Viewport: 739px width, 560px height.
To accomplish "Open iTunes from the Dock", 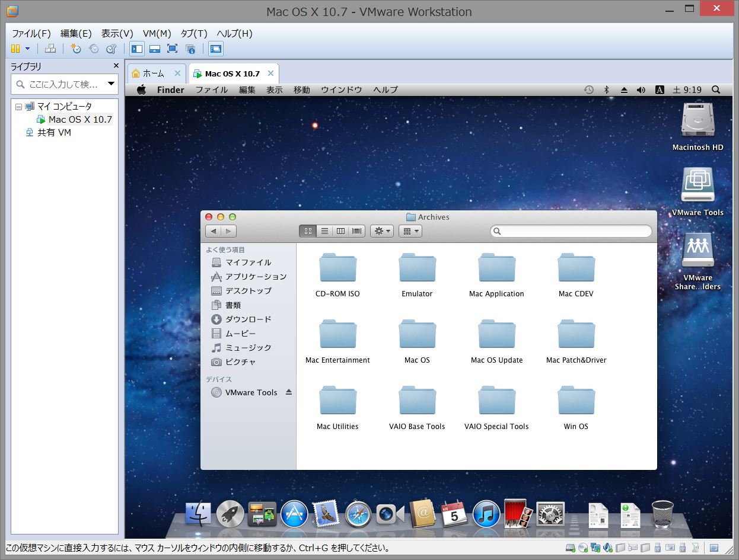I will pyautogui.click(x=486, y=513).
